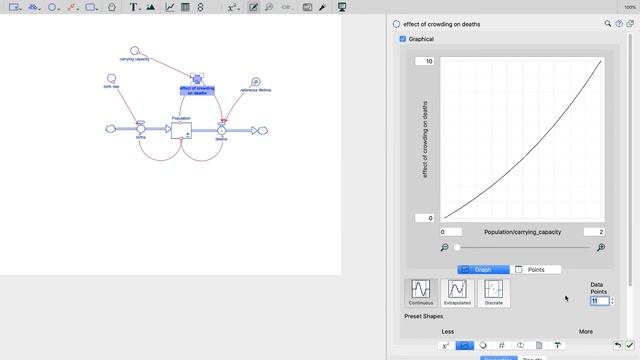Click the Data Points stepper arrows
This screenshot has width=640, height=360.
pyautogui.click(x=612, y=301)
